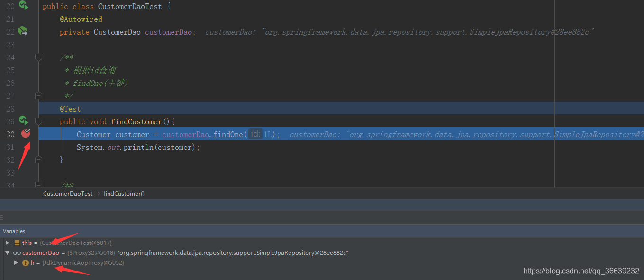Image resolution: width=644 pixels, height=280 pixels.
Task: Click the proxy icon beside customerDao variable
Action: (17, 252)
